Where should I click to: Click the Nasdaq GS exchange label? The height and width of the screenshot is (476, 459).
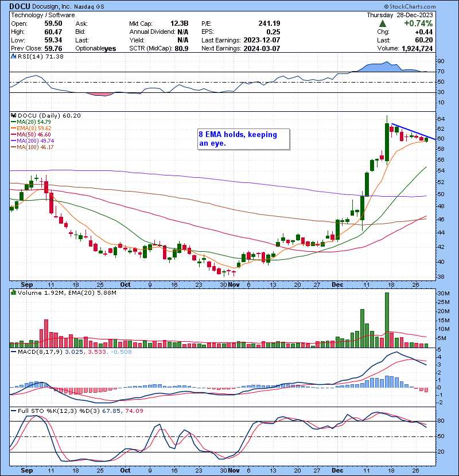tap(89, 6)
